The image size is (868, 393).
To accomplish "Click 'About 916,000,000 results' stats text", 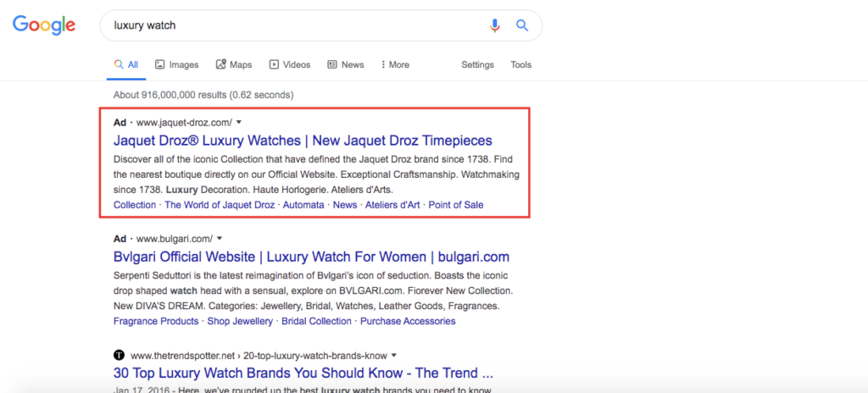I will coord(203,95).
